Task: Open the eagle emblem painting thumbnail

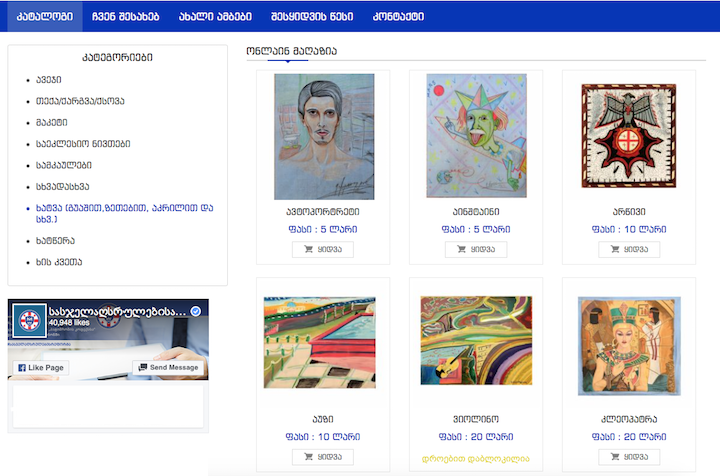Action: click(x=629, y=136)
